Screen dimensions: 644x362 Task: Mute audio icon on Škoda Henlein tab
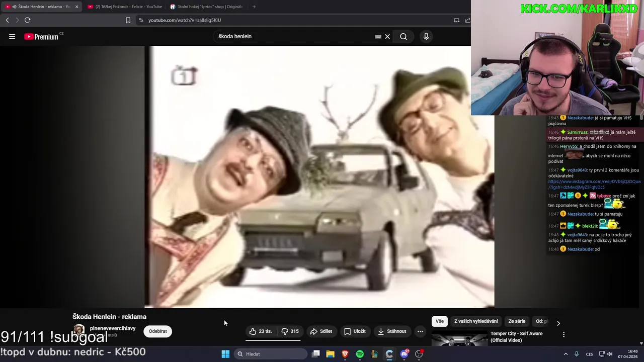(x=14, y=7)
